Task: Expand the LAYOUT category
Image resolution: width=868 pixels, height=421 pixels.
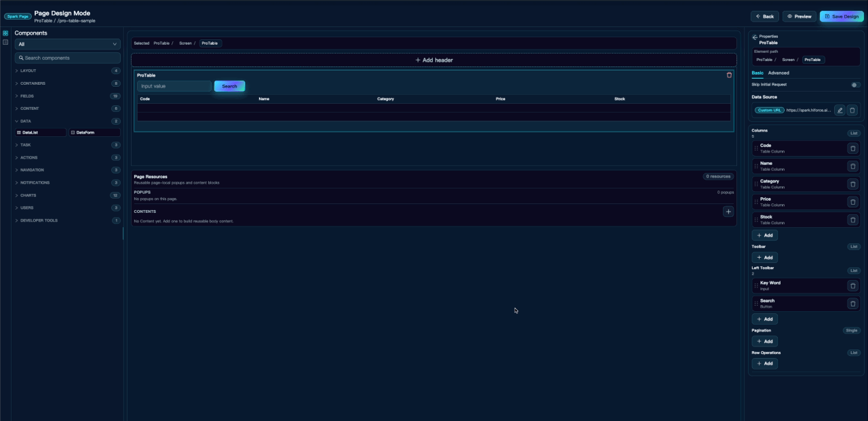Action: 68,71
